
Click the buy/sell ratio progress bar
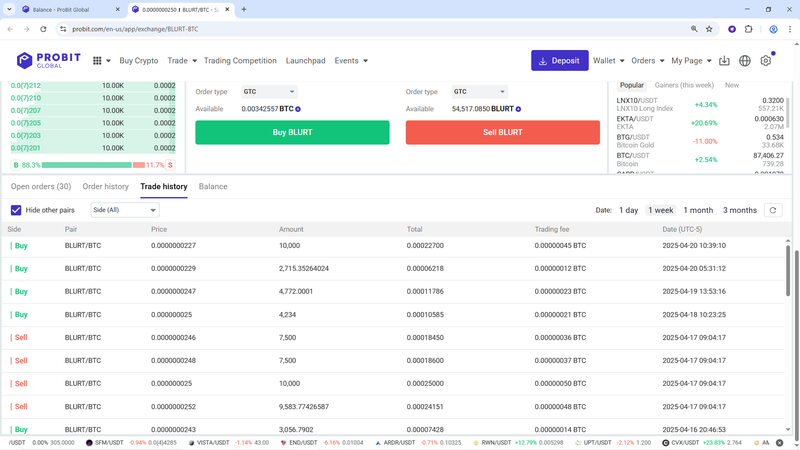click(93, 165)
